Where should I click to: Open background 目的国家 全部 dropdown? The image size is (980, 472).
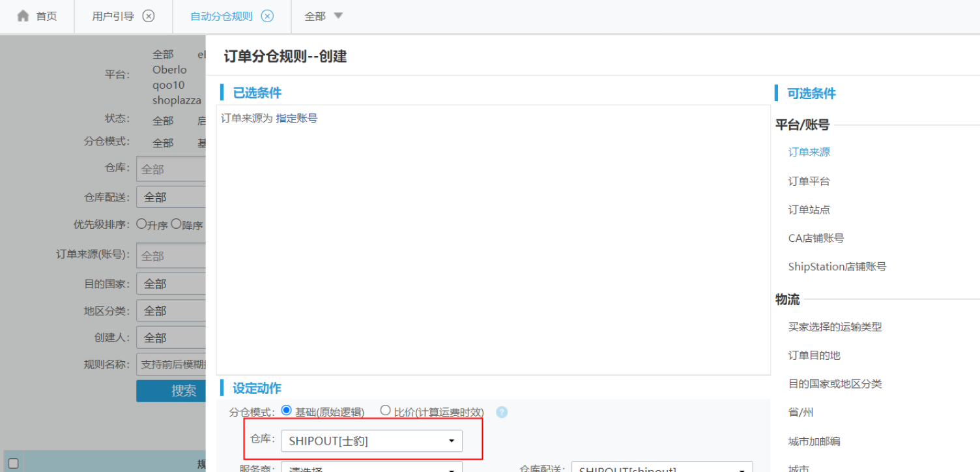171,284
